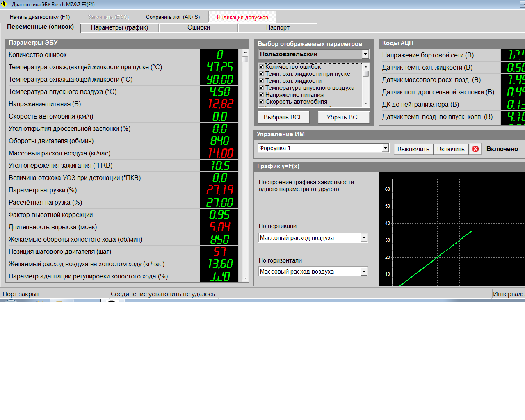This screenshot has width=525, height=420.
Task: Click down arrow of checkbox list scrollbar
Action: [x=366, y=104]
